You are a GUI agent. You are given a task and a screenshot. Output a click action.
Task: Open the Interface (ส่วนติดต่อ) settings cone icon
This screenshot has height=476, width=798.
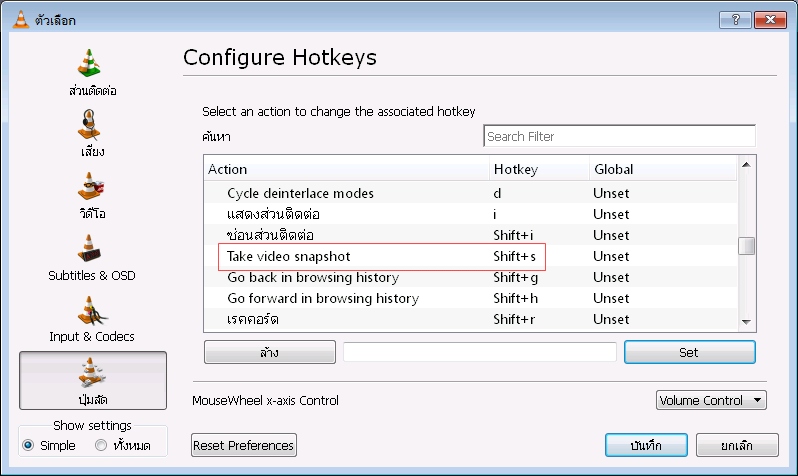click(x=90, y=64)
